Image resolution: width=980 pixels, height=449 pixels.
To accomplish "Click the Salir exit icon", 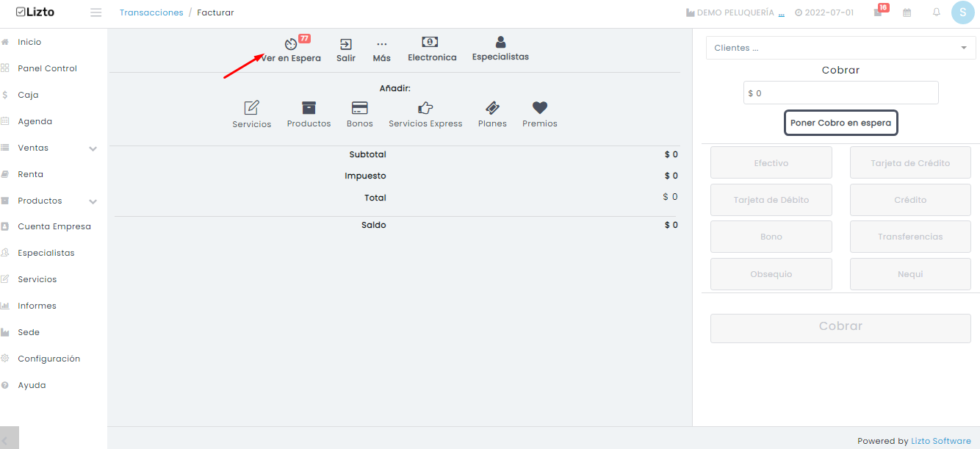I will pyautogui.click(x=345, y=44).
